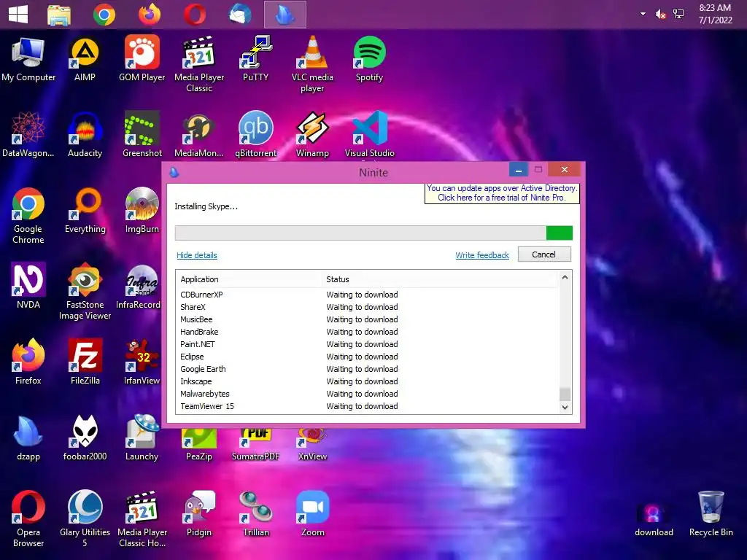Click the Hide details link
Image resolution: width=747 pixels, height=560 pixels.
pos(197,255)
